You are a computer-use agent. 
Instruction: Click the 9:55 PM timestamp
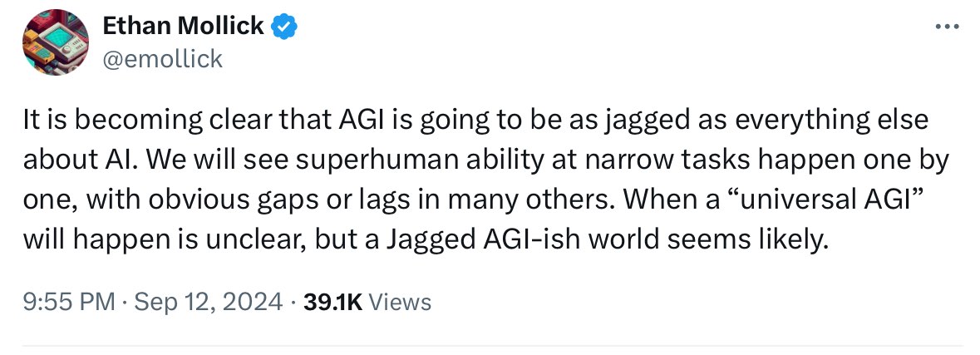[68, 301]
